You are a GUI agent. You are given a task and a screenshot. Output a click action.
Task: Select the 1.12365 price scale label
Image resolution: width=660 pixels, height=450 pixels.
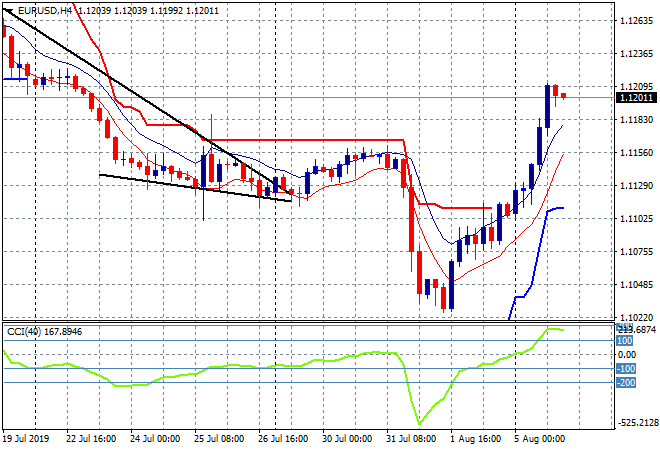(x=636, y=54)
